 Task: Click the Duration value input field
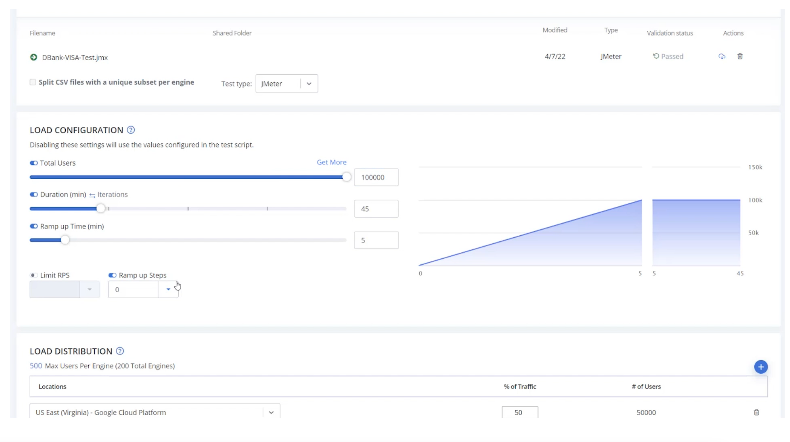[x=376, y=208]
